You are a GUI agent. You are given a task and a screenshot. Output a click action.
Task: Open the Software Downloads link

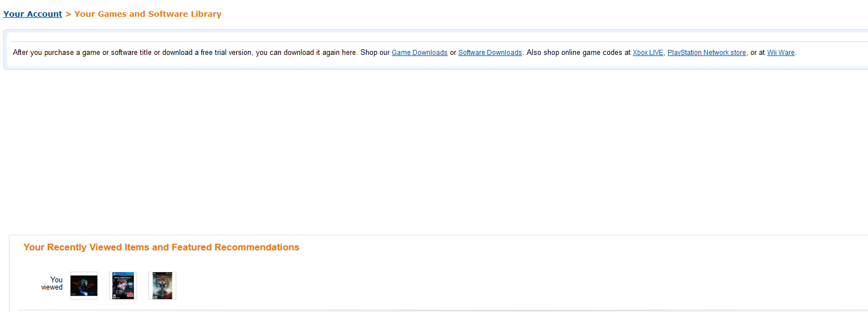click(x=490, y=53)
